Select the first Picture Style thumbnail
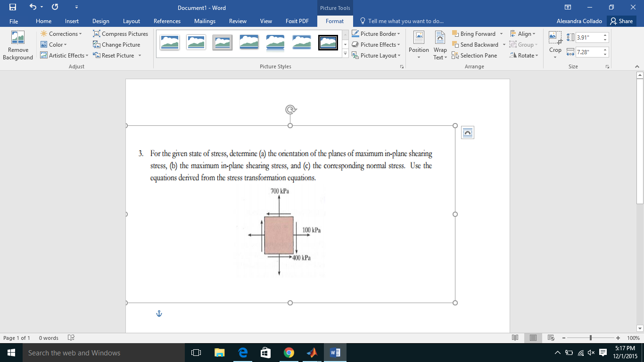The image size is (644, 362). [169, 42]
